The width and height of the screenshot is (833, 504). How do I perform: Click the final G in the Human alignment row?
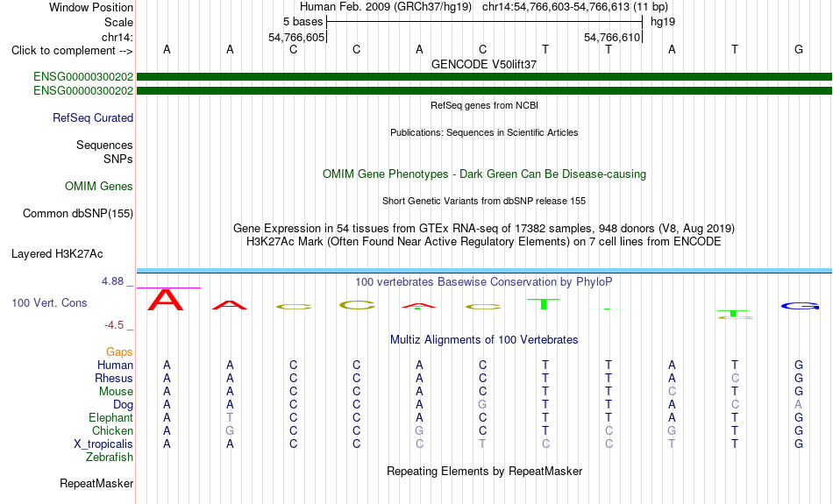coord(799,366)
